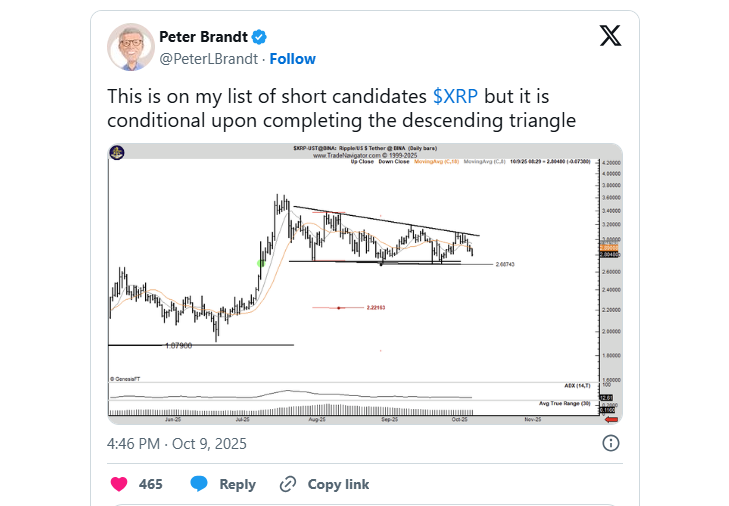Open the info icon beside the timestamp

pyautogui.click(x=609, y=443)
